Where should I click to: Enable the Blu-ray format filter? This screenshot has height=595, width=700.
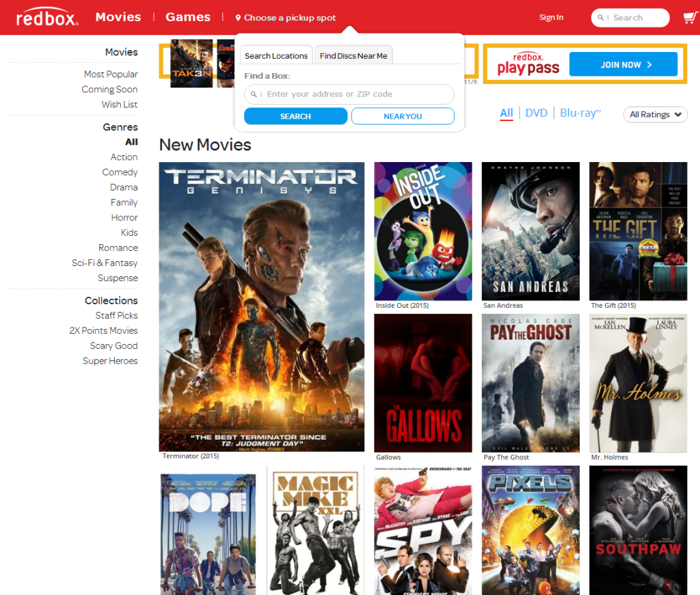pyautogui.click(x=580, y=113)
